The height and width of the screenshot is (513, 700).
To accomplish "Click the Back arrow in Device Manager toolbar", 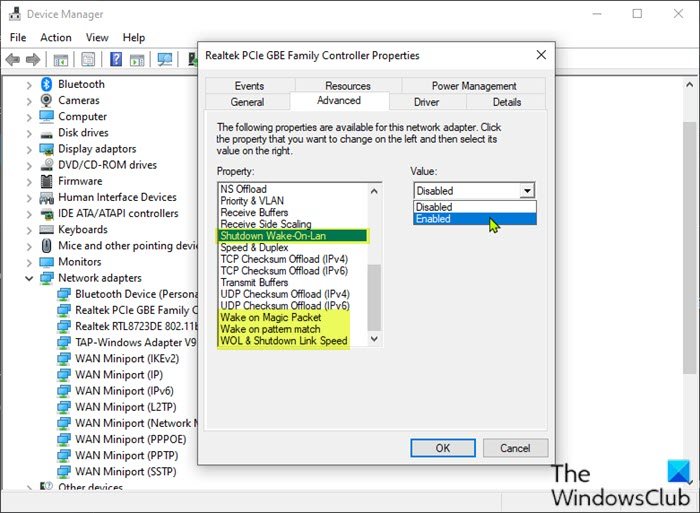I will click(13, 59).
